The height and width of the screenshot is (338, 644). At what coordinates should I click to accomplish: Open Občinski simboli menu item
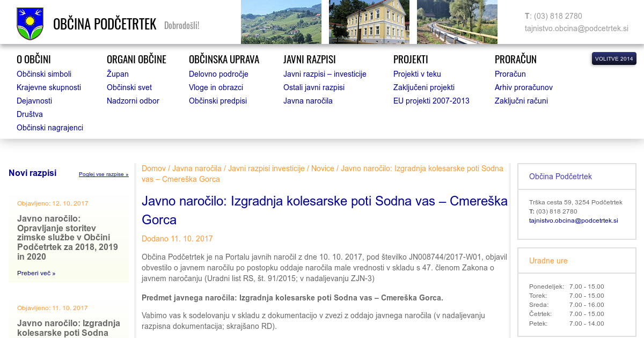(x=44, y=74)
